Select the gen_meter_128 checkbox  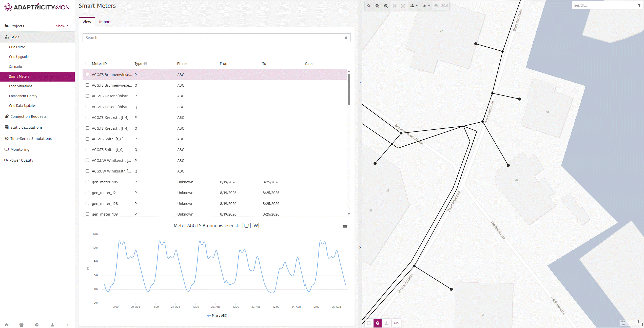click(87, 203)
